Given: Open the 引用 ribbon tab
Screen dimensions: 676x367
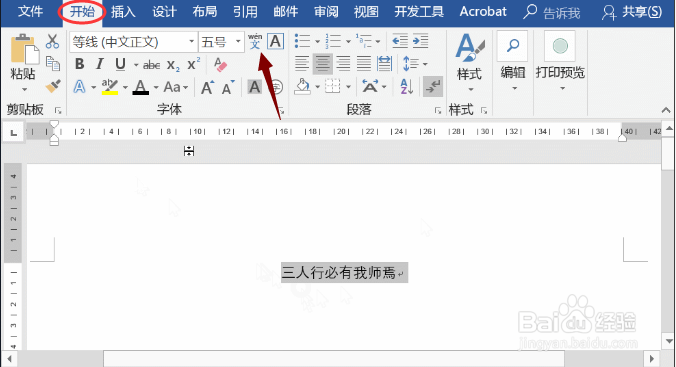Looking at the screenshot, I should click(245, 12).
